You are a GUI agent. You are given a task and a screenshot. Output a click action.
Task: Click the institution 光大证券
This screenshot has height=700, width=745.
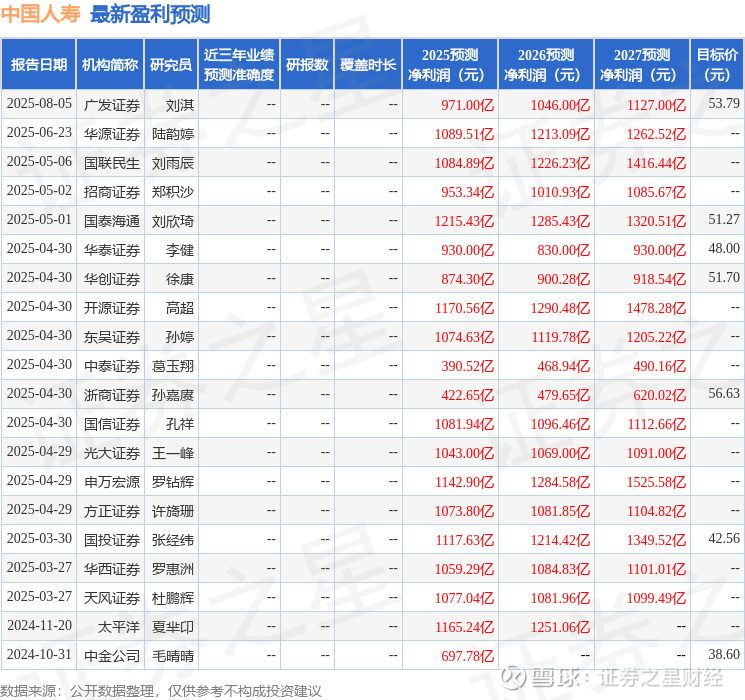point(112,453)
